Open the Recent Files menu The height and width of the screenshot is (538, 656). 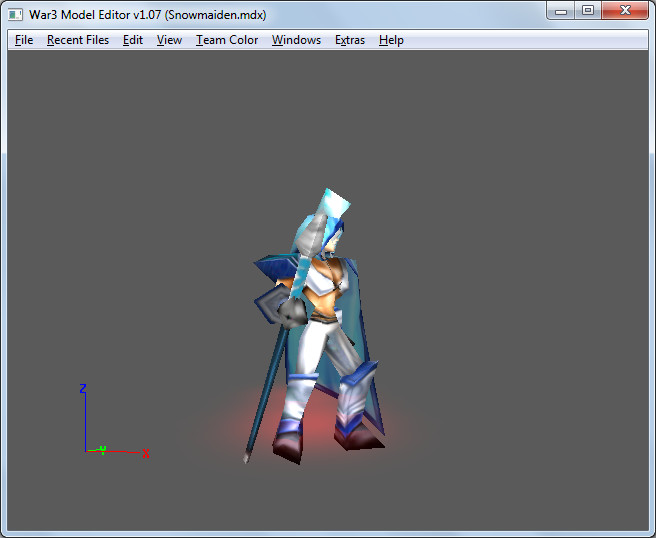pyautogui.click(x=78, y=40)
